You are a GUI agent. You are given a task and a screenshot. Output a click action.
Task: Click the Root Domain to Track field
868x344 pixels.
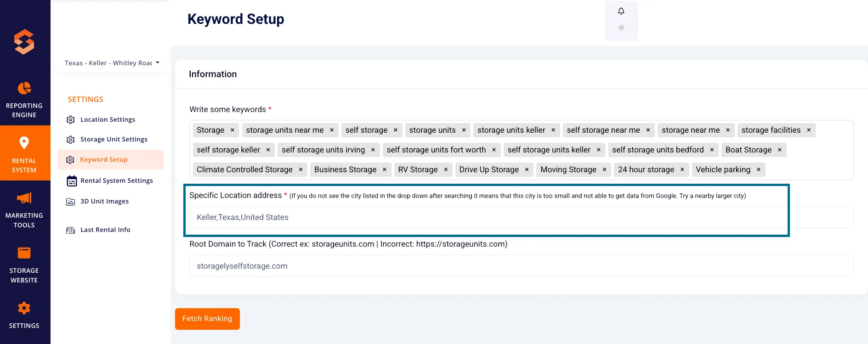[x=521, y=266]
